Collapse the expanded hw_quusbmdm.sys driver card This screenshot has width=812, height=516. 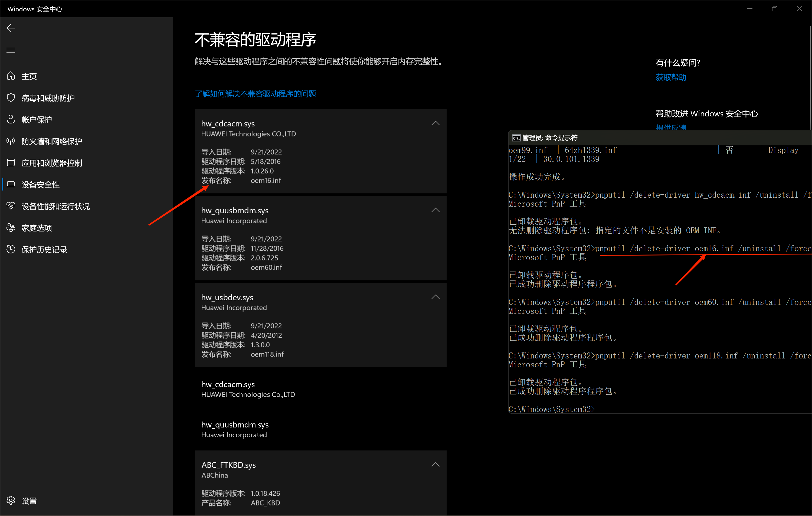[435, 210]
